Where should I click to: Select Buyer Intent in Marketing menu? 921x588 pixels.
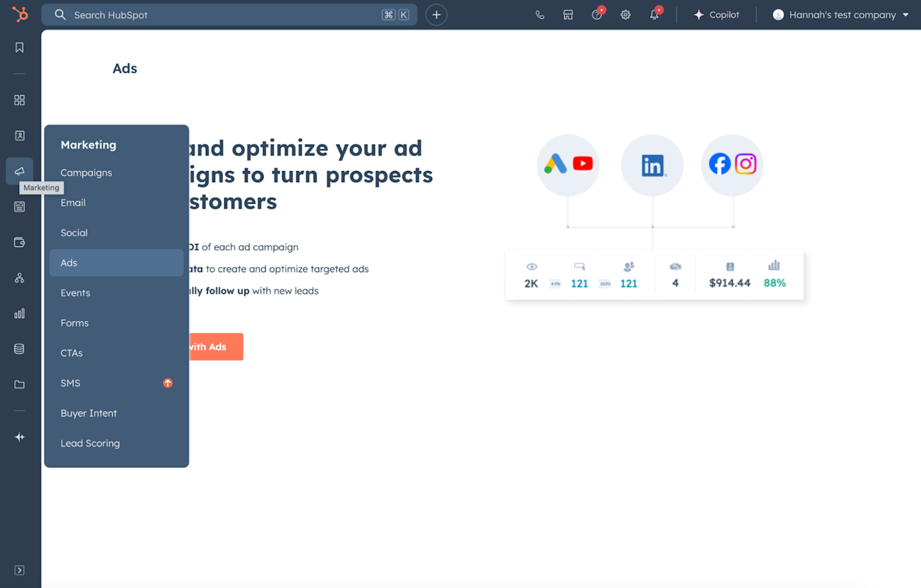click(116, 413)
